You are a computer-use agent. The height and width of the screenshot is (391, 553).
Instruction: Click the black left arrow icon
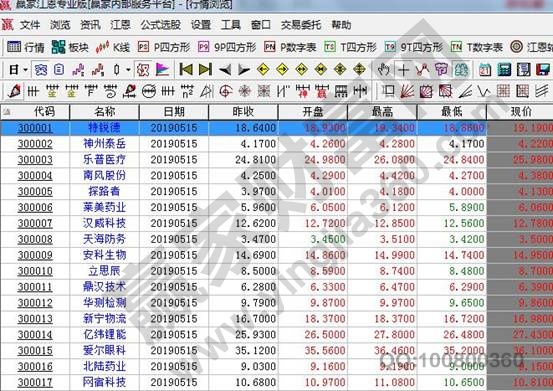225,70
